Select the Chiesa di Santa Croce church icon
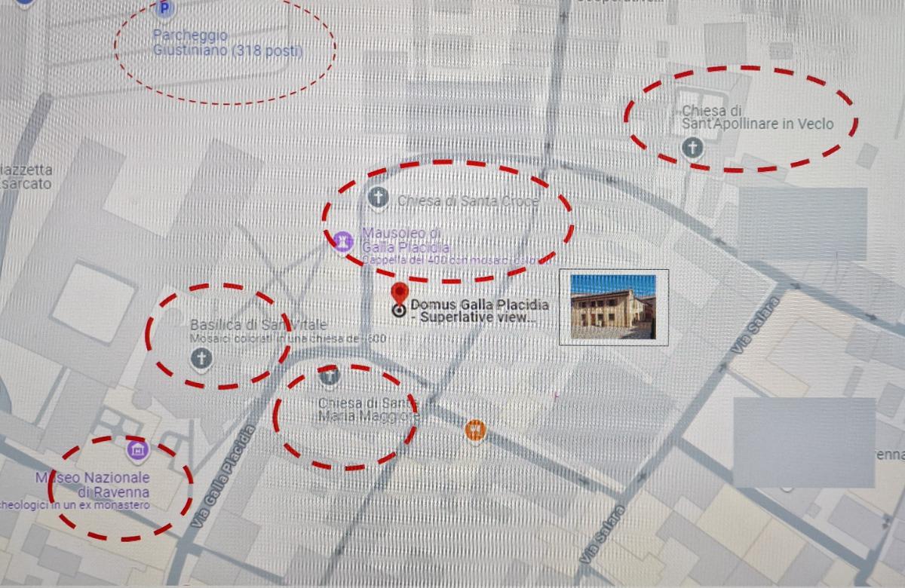905x588 pixels. [378, 198]
